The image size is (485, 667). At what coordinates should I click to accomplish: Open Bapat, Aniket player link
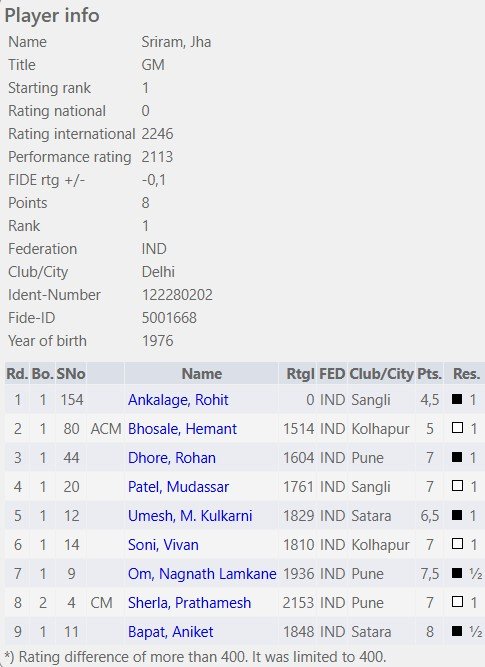[x=171, y=631]
